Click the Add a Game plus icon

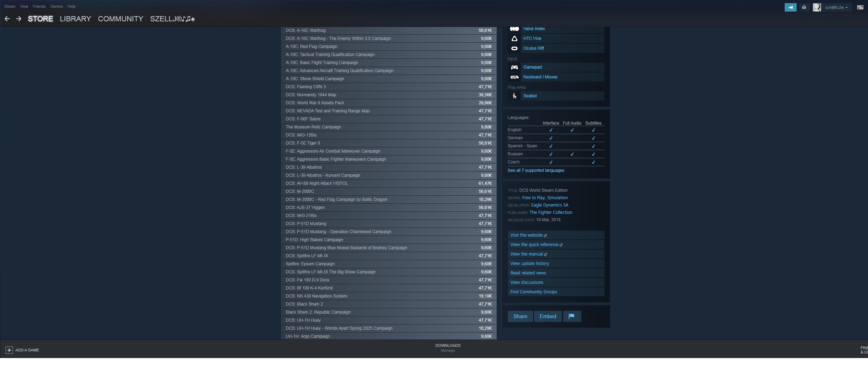coord(9,350)
